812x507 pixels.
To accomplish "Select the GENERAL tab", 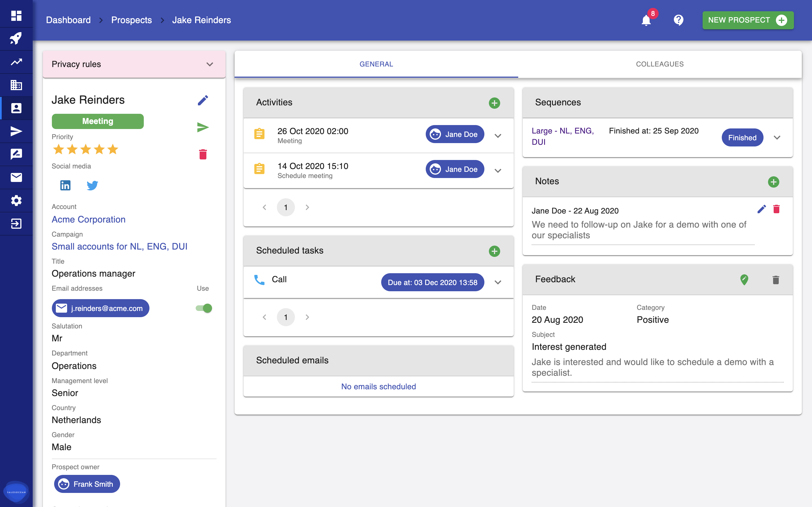I will click(x=376, y=64).
